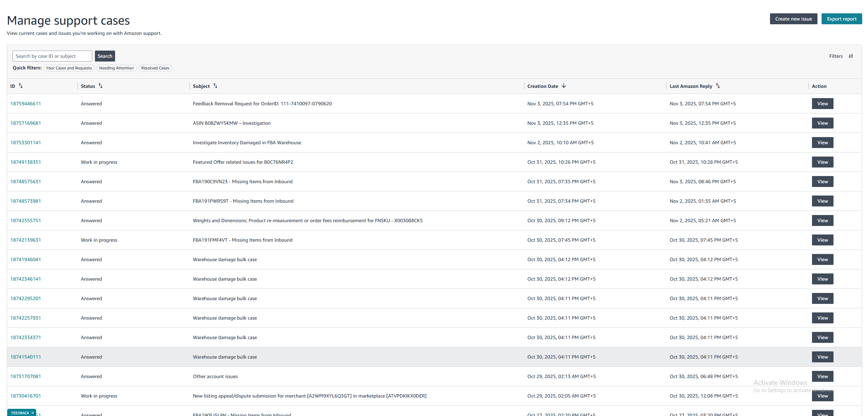This screenshot has height=416, width=868.
Task: Click Create new issue button
Action: click(x=794, y=19)
